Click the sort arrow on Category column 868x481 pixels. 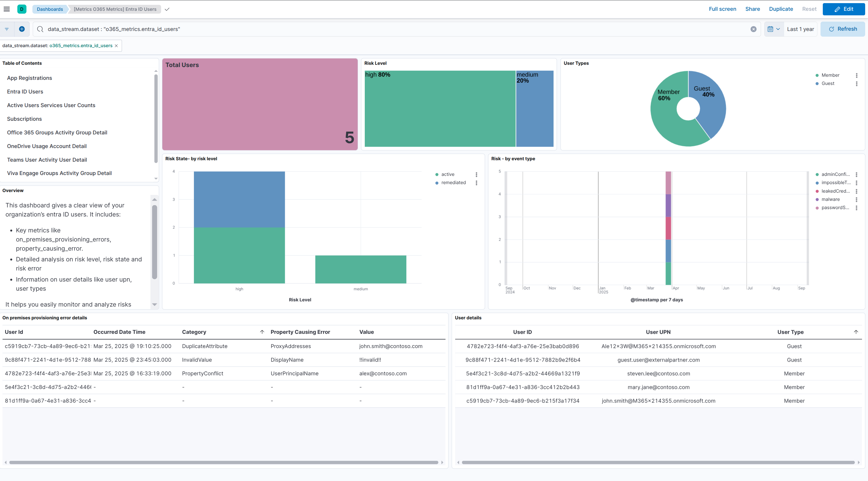(x=262, y=332)
